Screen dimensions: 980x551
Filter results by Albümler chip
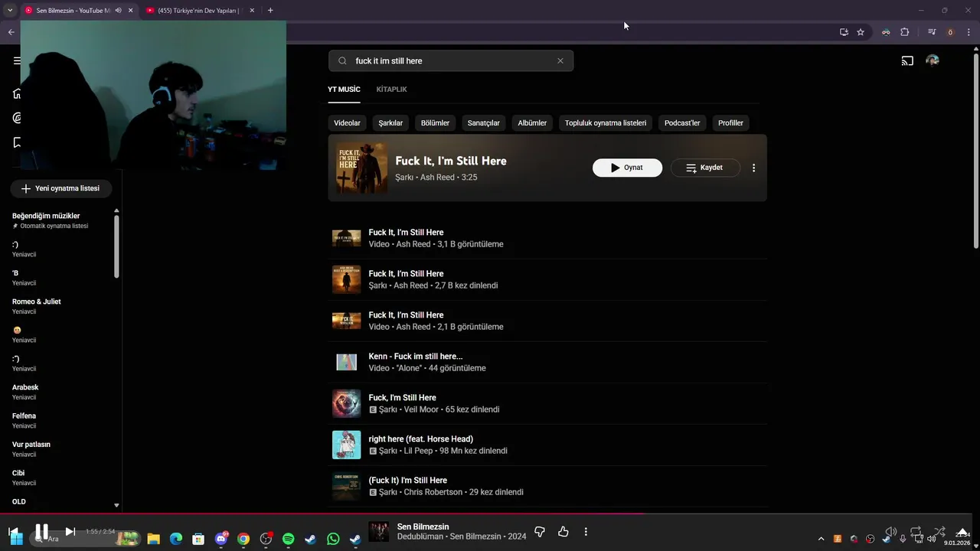coord(532,122)
